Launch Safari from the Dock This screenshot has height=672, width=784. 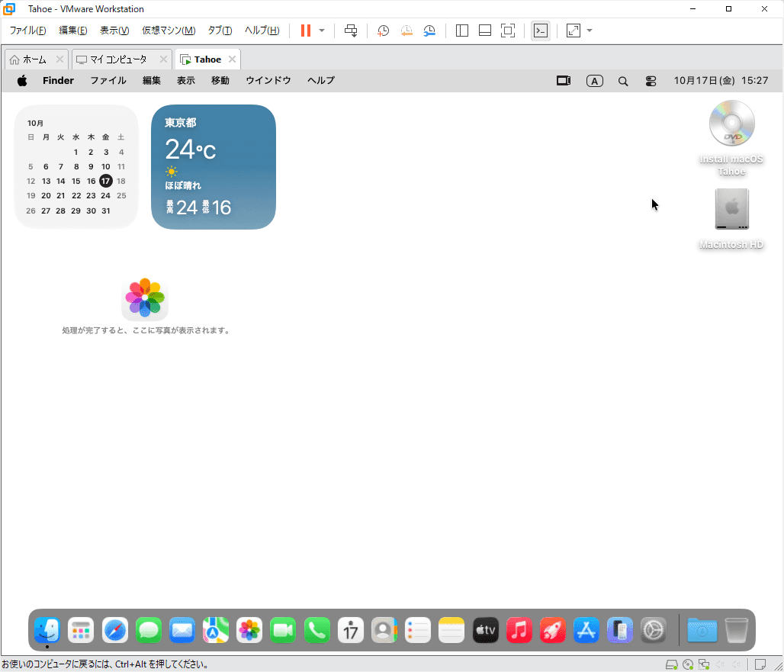pos(115,630)
